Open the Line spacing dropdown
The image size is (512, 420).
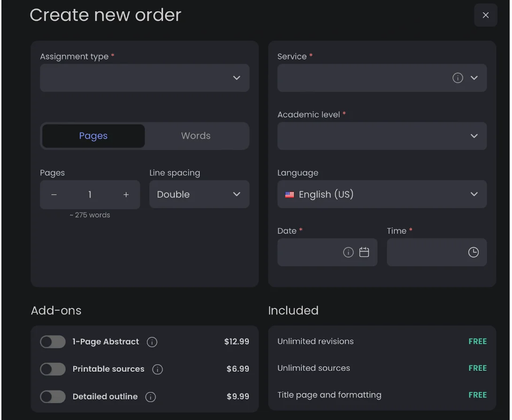[x=199, y=194]
